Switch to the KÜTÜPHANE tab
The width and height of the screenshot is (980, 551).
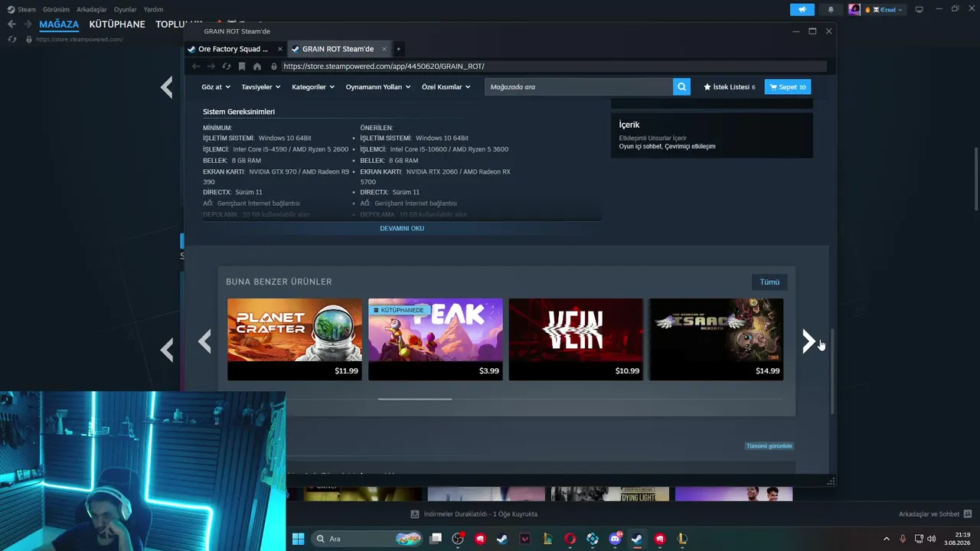click(x=117, y=24)
